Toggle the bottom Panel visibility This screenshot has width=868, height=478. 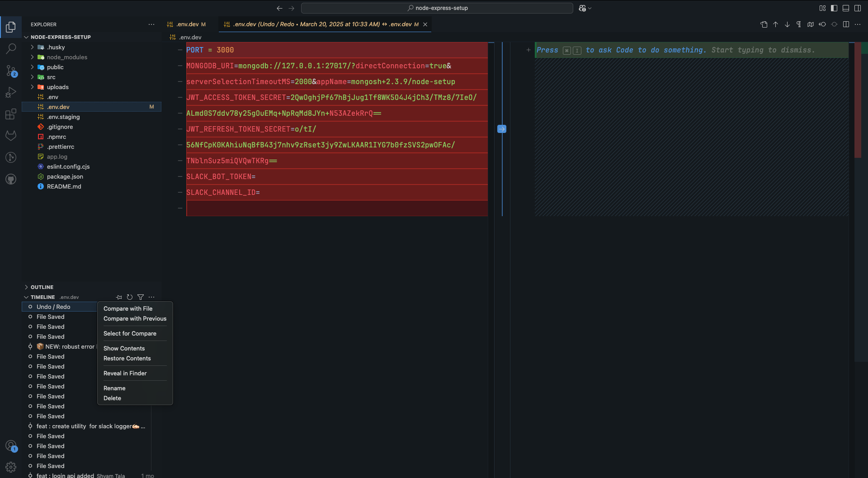[846, 8]
